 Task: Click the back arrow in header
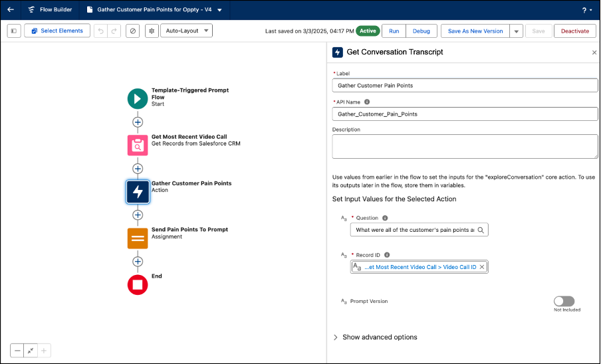pos(11,9)
